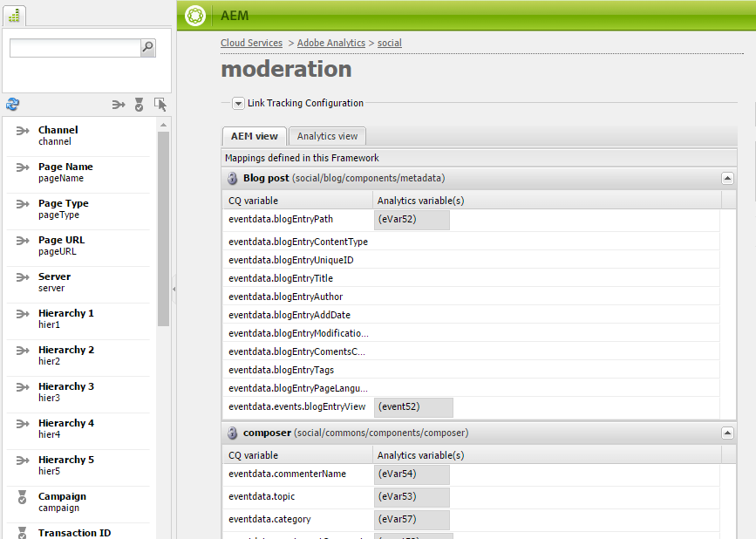Viewport: 756px width, 539px height.
Task: Select the Server variable label
Action: (54, 276)
